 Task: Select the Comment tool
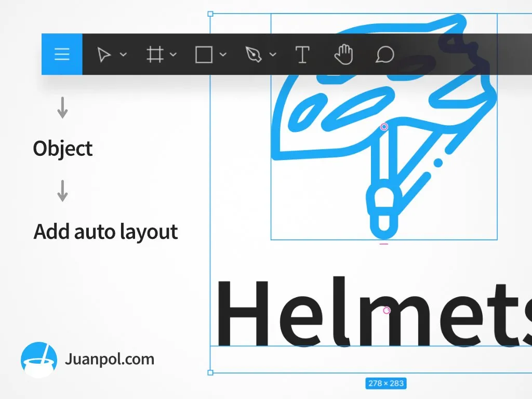(385, 54)
